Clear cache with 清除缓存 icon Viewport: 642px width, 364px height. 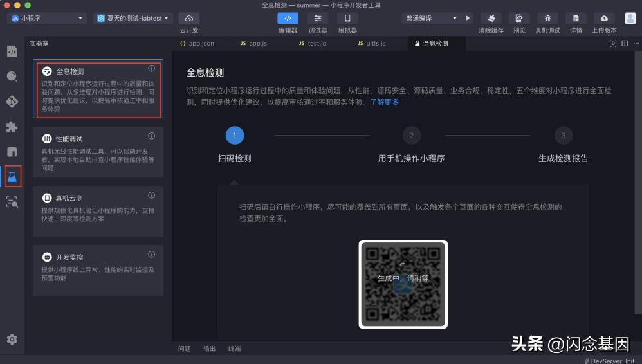[x=491, y=19]
